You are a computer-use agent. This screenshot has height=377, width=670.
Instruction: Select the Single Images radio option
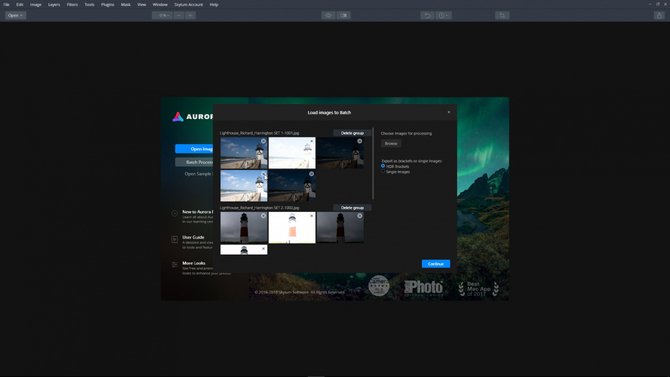[x=383, y=172]
